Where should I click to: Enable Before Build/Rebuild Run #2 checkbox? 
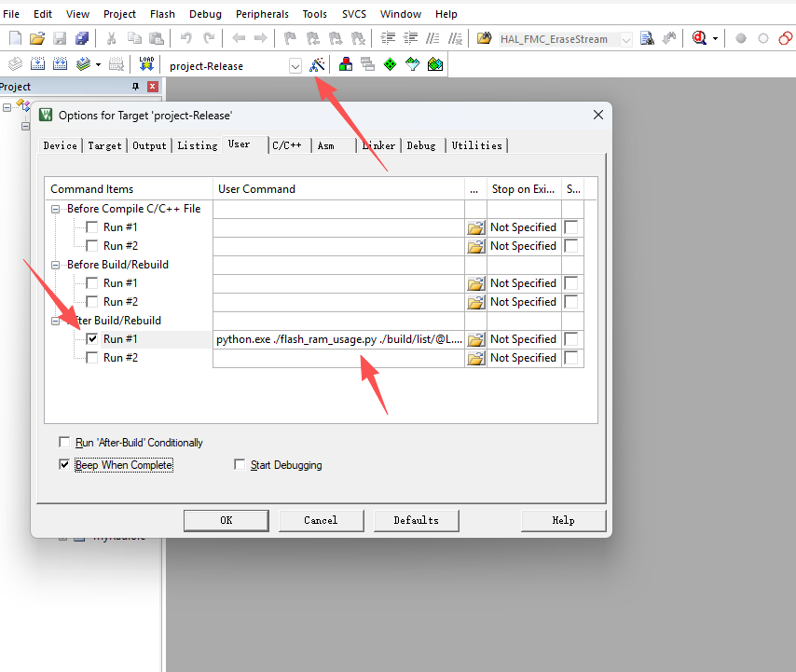92,302
